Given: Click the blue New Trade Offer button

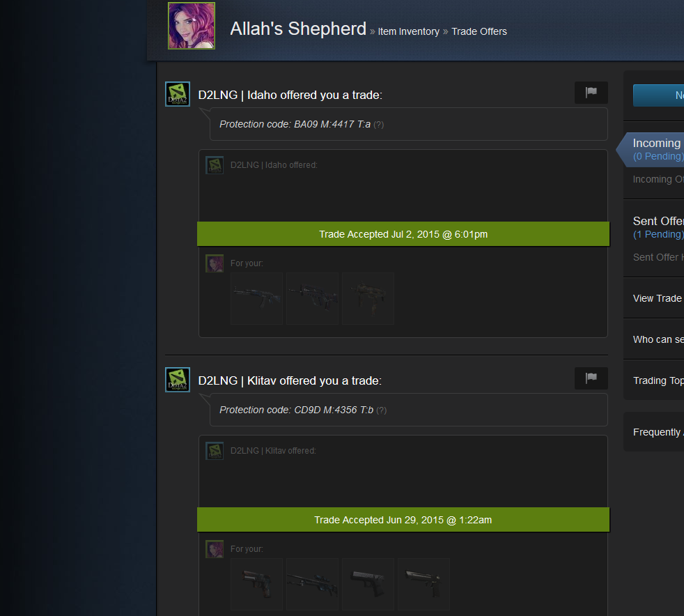Looking at the screenshot, I should [x=659, y=95].
